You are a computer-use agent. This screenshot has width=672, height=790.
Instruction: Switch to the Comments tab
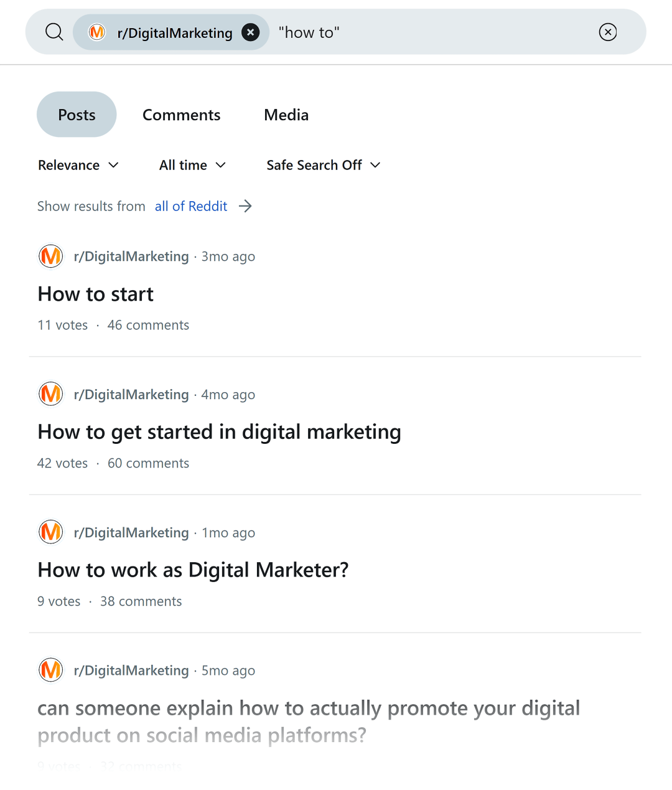click(x=181, y=115)
